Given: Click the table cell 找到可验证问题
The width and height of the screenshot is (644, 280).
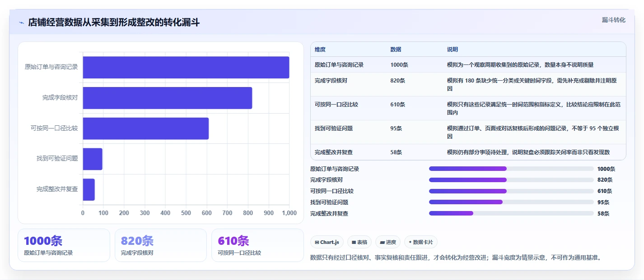Looking at the screenshot, I should tap(334, 129).
